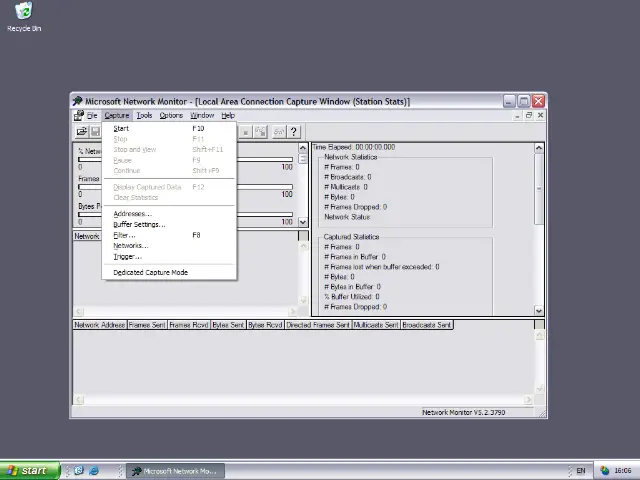Click the statistics pane scrollbar down arrow
Image resolution: width=640 pixels, height=480 pixels.
539,311
